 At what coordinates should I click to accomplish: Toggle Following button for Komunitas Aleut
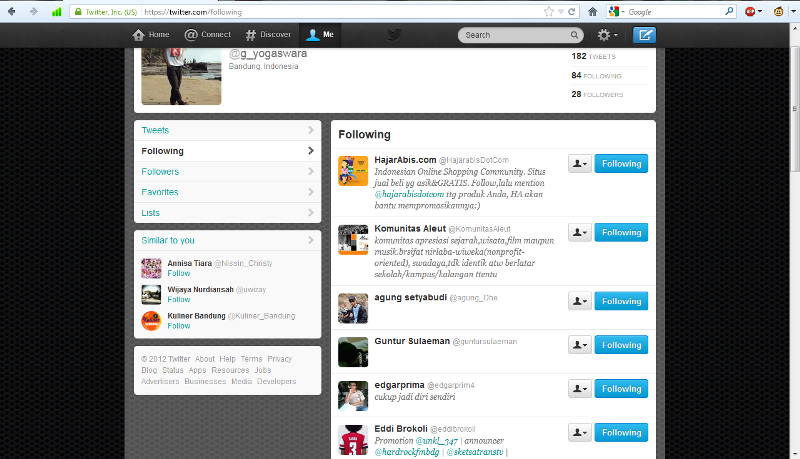pyautogui.click(x=621, y=233)
